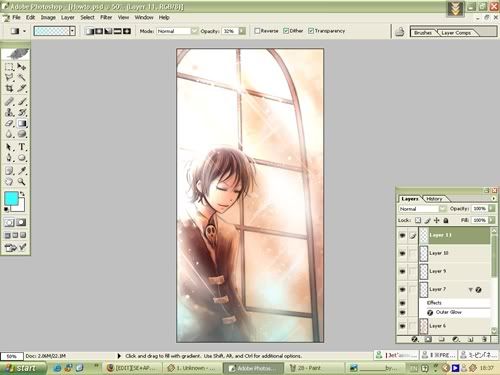This screenshot has width=500, height=375.
Task: Open layer Opacity slider arrow
Action: [x=492, y=208]
